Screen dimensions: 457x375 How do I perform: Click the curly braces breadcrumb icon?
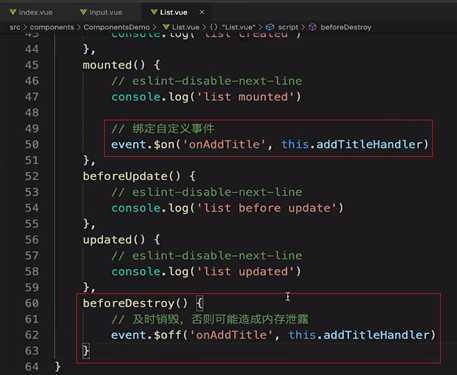tap(214, 27)
